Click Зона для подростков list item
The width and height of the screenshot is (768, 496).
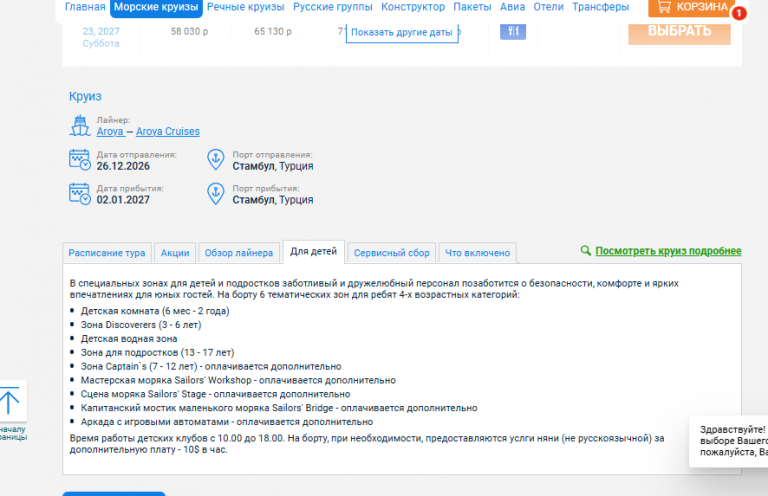pyautogui.click(x=157, y=353)
